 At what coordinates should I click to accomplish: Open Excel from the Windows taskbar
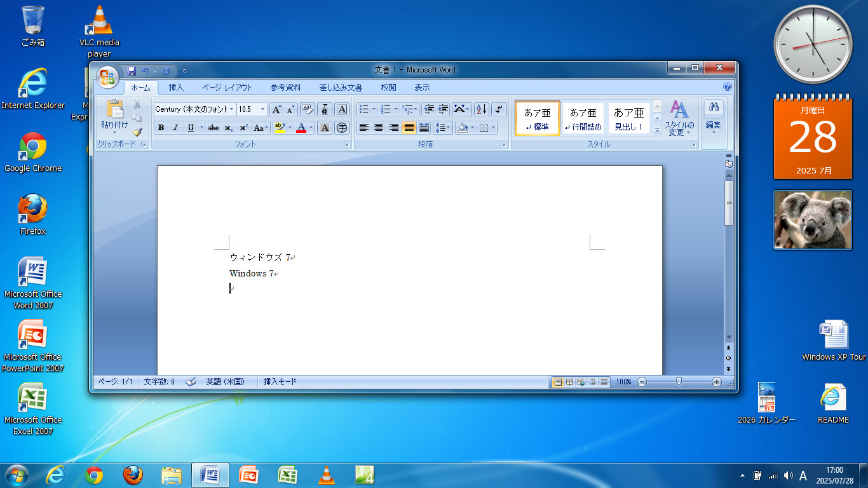(x=287, y=475)
